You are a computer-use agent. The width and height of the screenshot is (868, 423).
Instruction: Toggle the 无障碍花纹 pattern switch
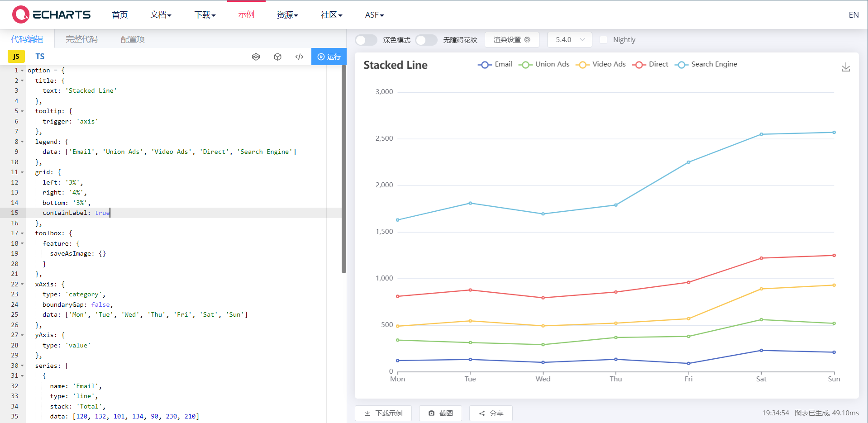(426, 40)
